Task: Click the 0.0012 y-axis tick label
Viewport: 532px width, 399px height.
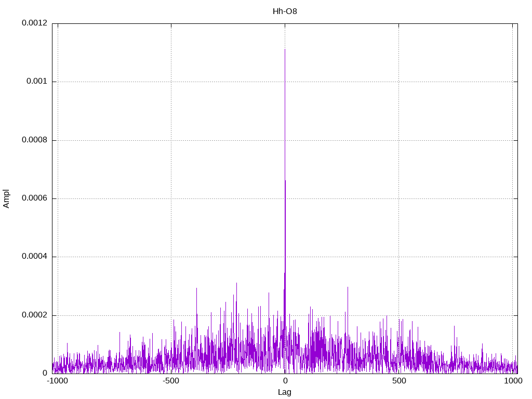Action: pos(35,23)
